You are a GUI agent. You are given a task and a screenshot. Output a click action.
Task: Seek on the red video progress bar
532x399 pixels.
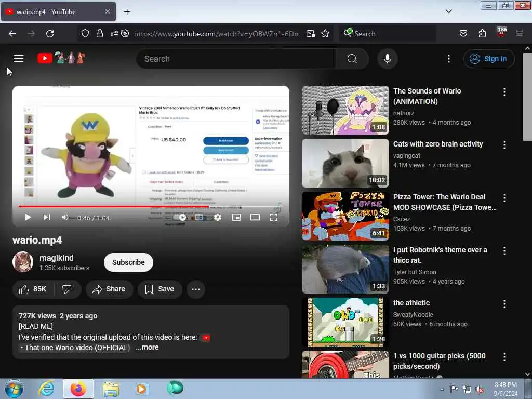(114, 206)
